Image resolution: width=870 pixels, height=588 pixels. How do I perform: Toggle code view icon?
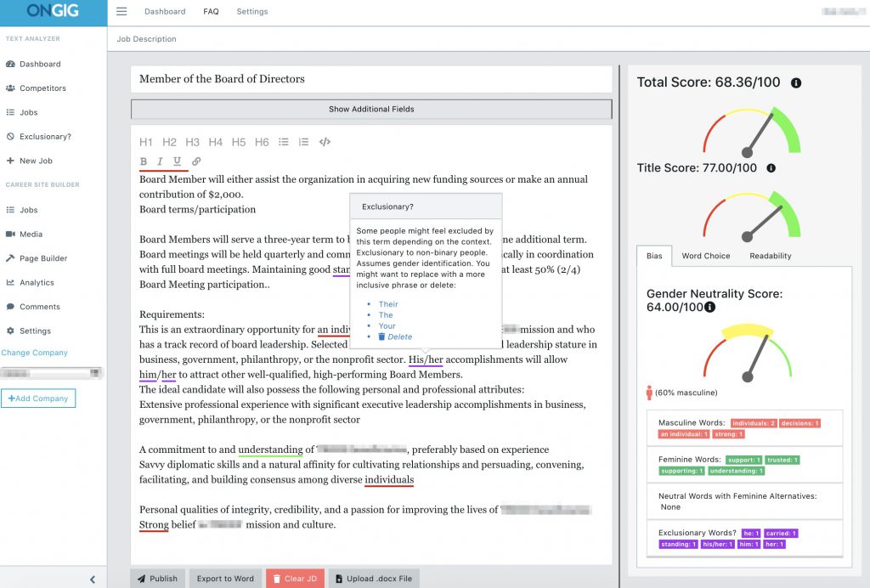point(325,142)
